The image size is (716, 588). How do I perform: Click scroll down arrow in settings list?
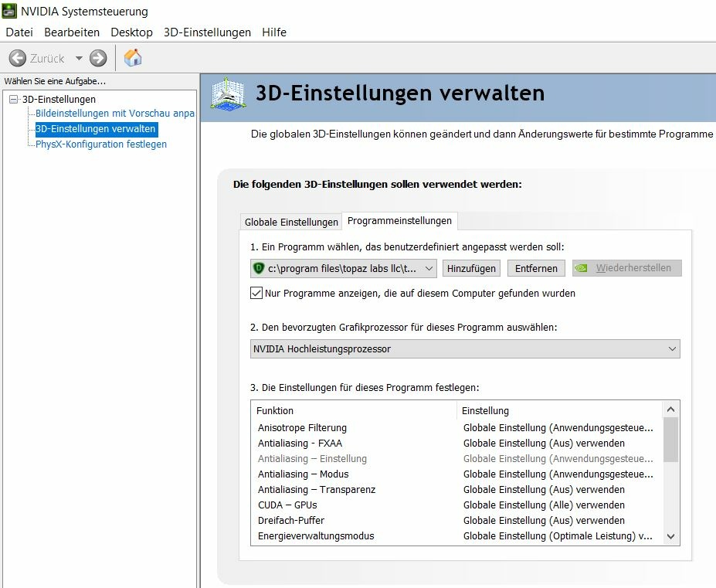pyautogui.click(x=670, y=536)
